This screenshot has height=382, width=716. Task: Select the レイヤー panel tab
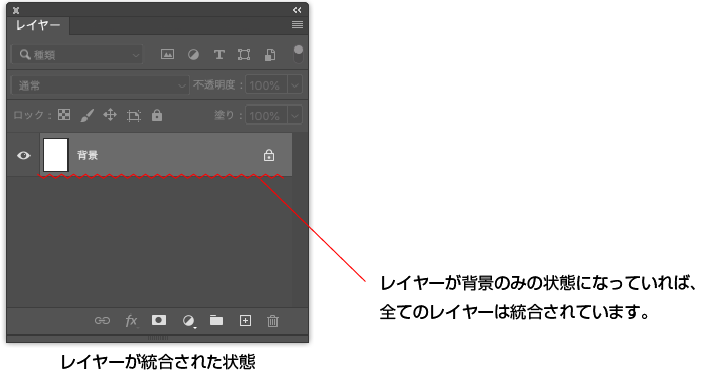point(38,26)
